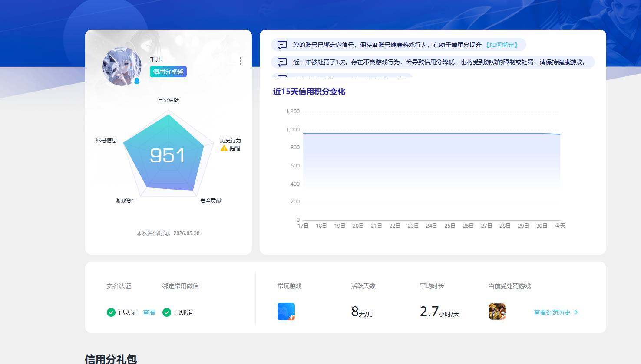Click the 已绑定 status text
This screenshot has height=364, width=641.
tap(183, 312)
